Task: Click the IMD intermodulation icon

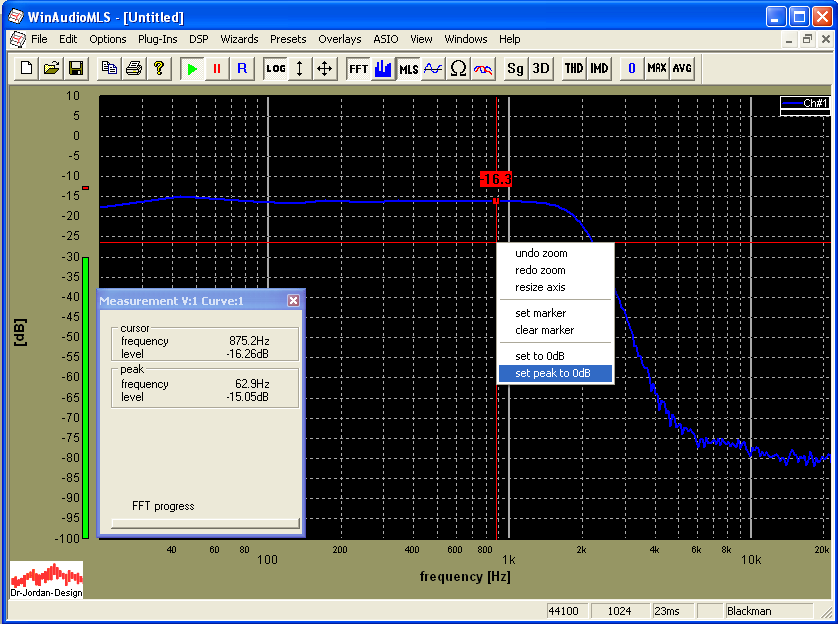Action: coord(599,68)
